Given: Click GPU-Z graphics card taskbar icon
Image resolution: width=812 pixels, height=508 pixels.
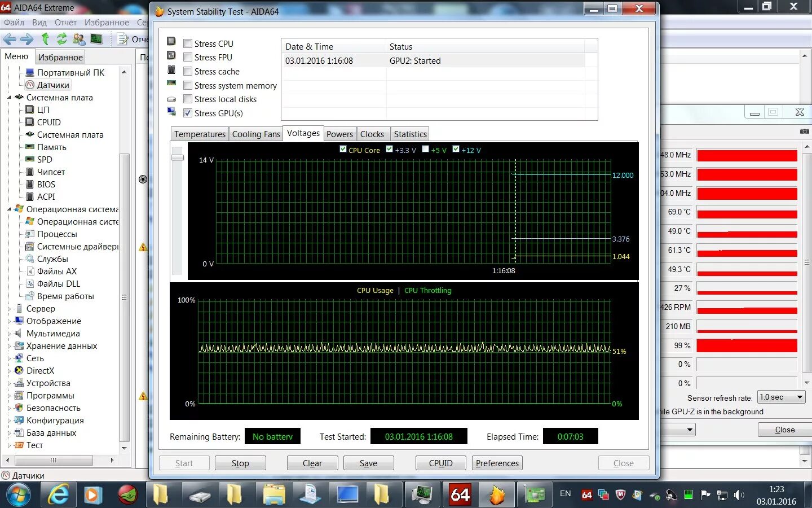Looking at the screenshot, I should [x=535, y=495].
